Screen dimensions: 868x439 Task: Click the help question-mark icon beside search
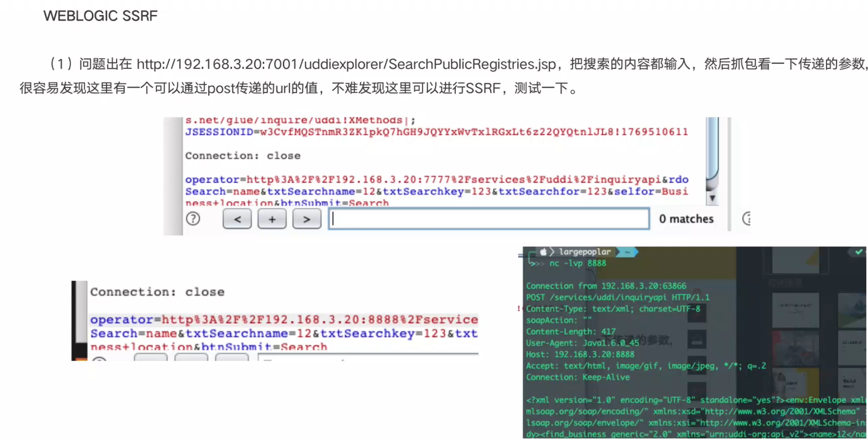[x=193, y=219]
